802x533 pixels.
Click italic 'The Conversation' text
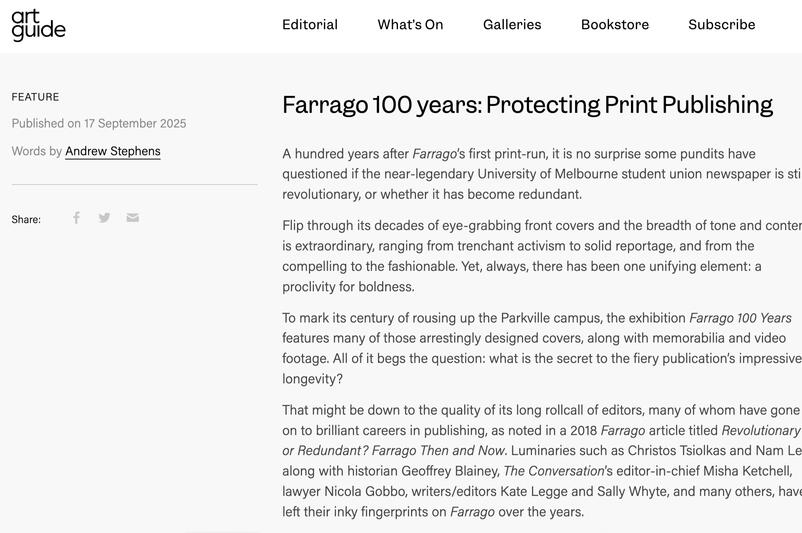tap(553, 471)
